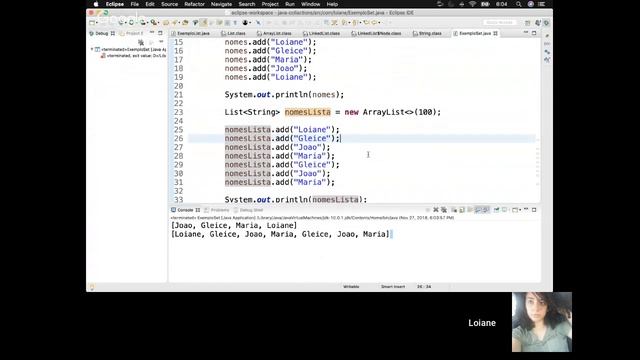
Task: Switch to the List.class editor tab
Action: tap(236, 33)
